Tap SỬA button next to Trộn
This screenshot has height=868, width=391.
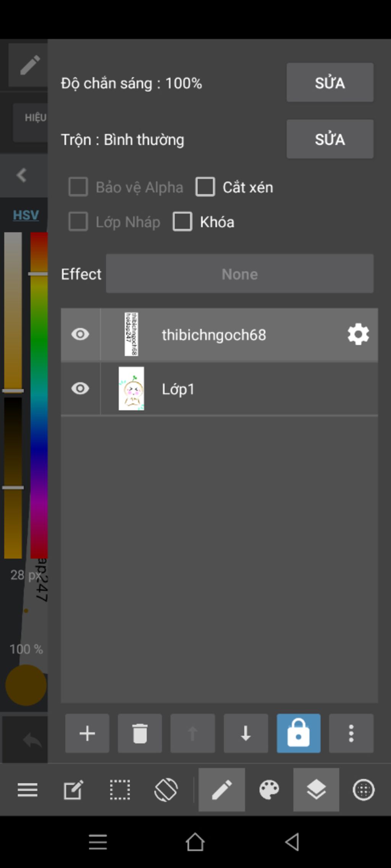(x=330, y=139)
